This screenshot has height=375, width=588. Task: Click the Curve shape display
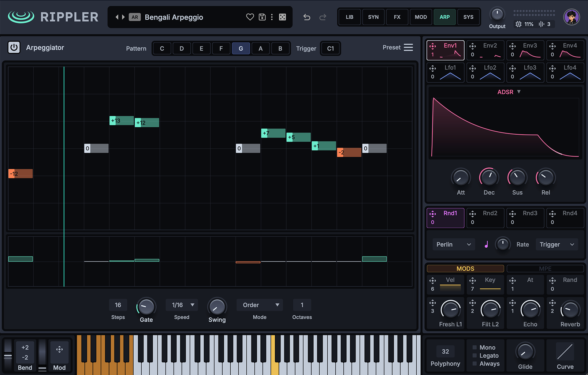pos(565,351)
